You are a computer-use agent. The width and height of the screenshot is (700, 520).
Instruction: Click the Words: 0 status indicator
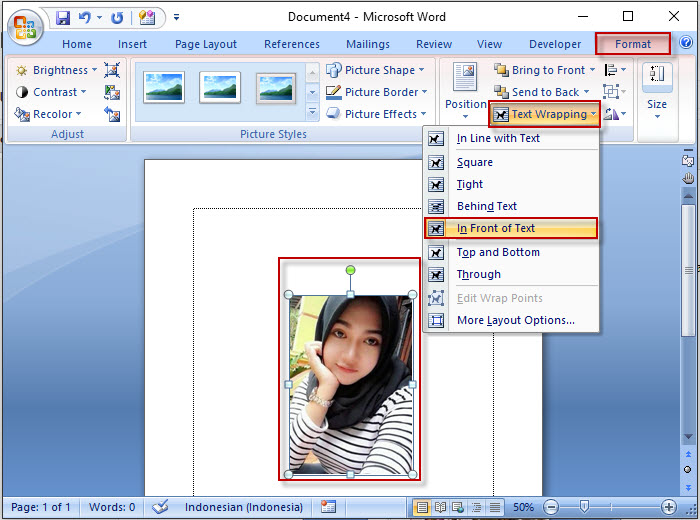pos(112,507)
